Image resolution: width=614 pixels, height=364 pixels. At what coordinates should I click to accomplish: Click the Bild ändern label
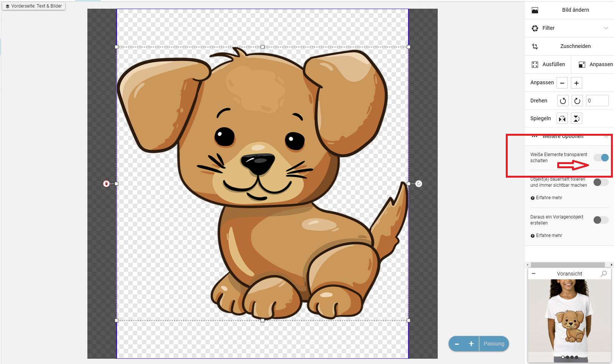[575, 10]
